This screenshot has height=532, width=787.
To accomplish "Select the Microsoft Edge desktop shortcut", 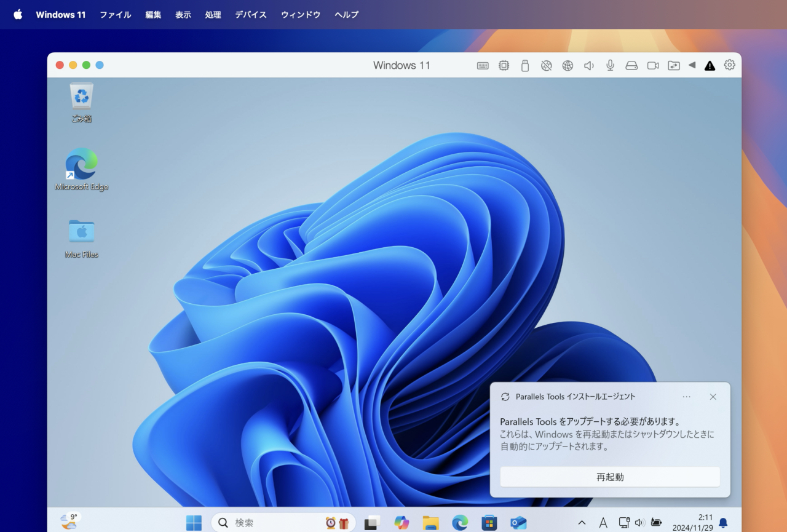I will click(x=81, y=169).
